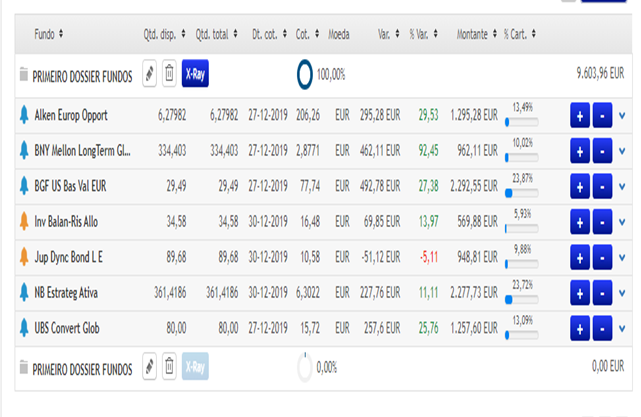Open X-Ray for the first dossier

(196, 73)
